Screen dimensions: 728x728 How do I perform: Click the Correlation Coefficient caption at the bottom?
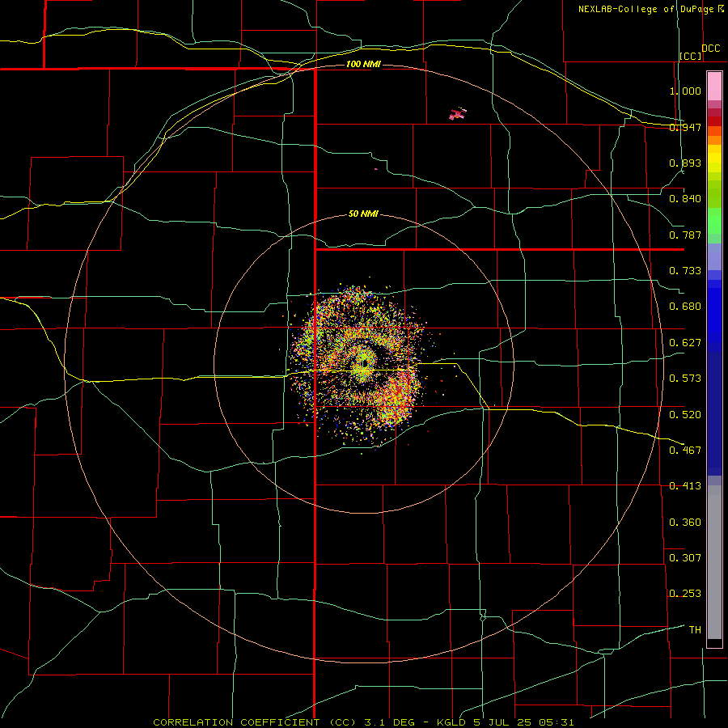tap(363, 722)
